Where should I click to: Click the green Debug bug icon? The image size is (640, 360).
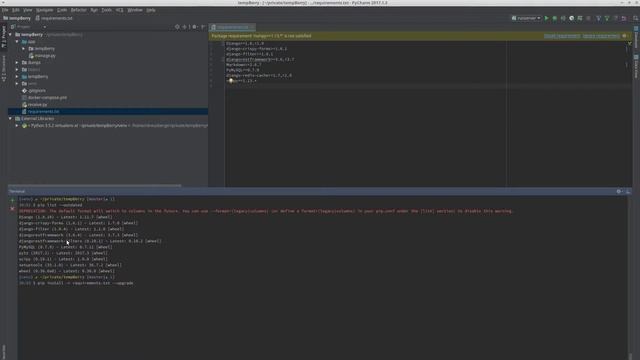[x=555, y=18]
